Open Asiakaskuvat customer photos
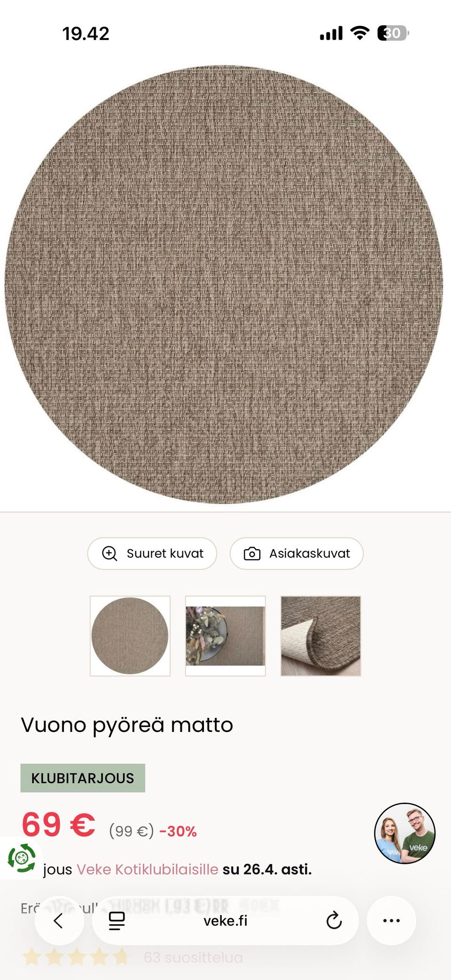 (x=296, y=553)
